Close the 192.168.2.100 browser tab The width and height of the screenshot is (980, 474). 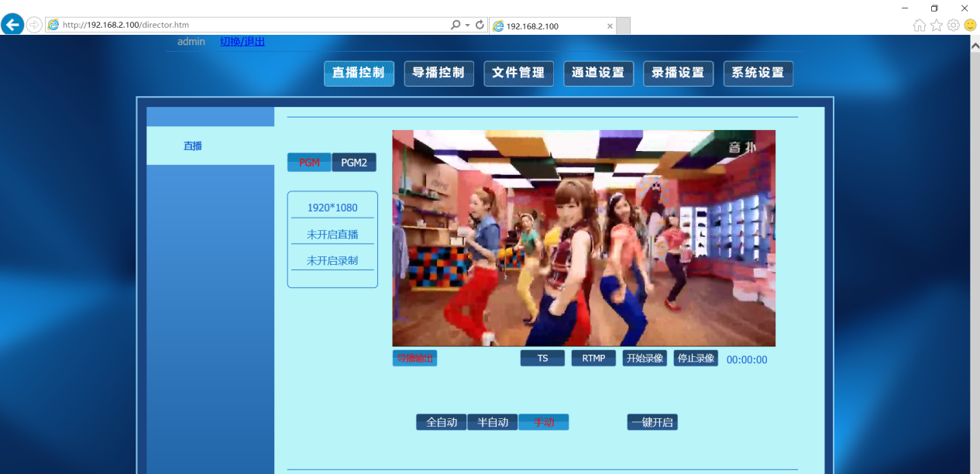610,26
